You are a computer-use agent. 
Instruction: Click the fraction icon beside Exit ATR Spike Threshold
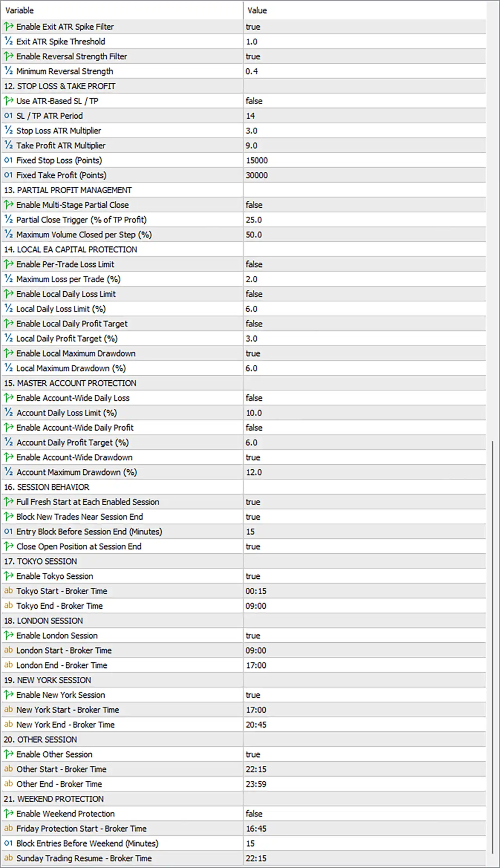point(9,41)
